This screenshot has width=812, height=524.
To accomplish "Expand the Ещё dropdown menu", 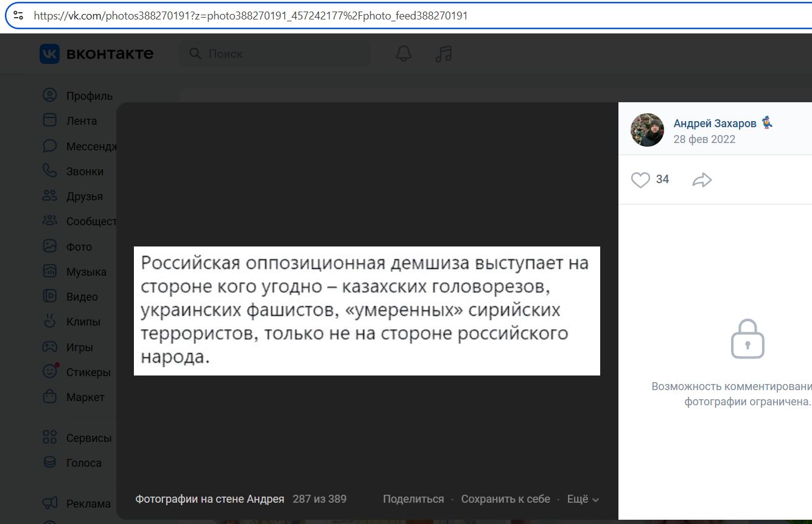I will pyautogui.click(x=583, y=499).
